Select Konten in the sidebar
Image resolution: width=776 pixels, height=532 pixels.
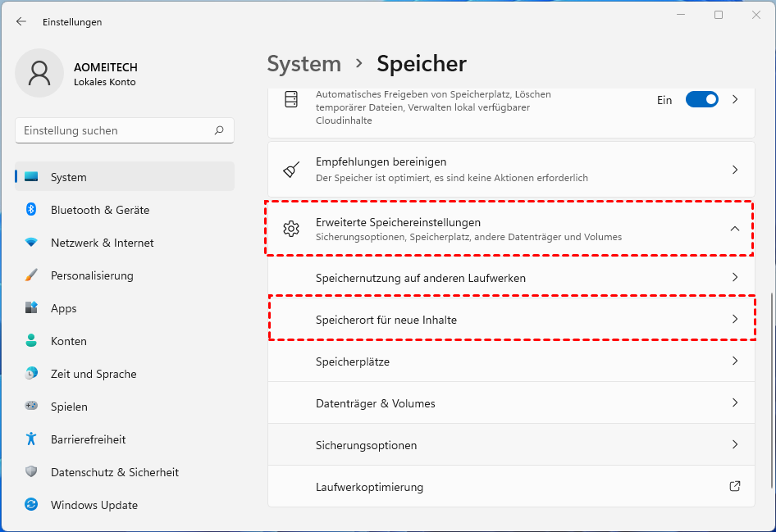68,341
